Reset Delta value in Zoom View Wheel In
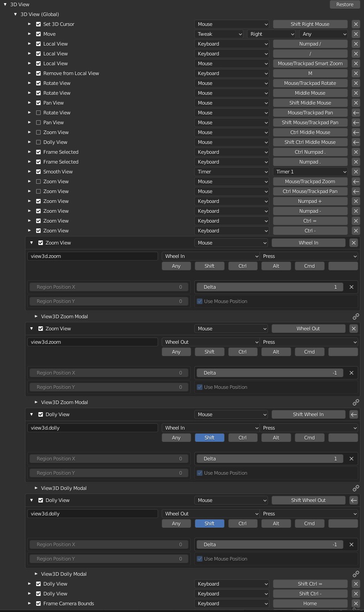This screenshot has height=612, width=364. (x=351, y=287)
